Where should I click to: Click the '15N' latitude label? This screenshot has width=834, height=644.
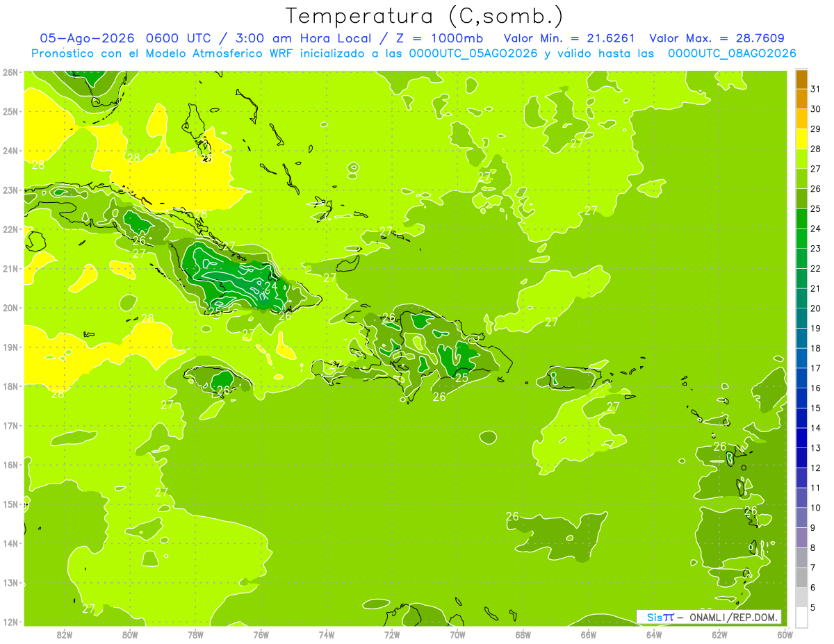click(x=10, y=504)
